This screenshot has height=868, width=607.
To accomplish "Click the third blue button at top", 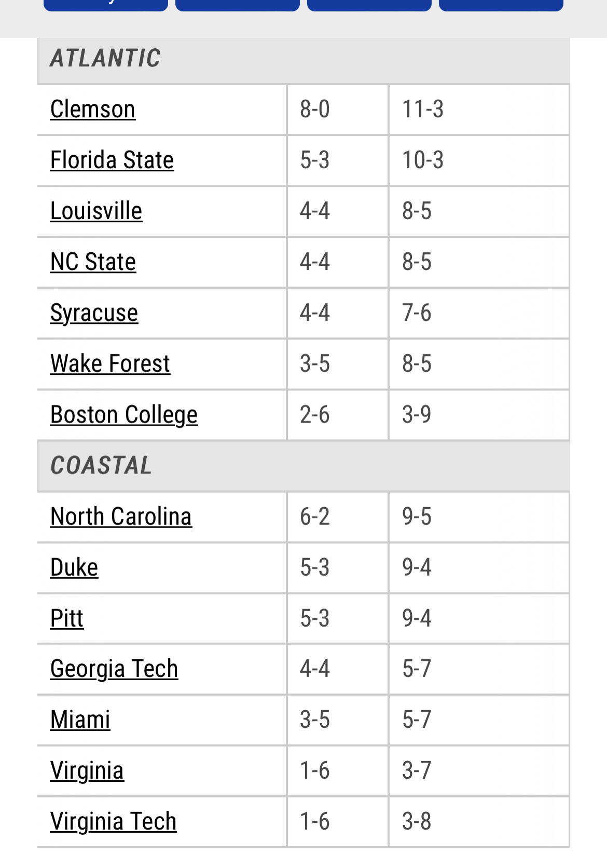I will point(369,5).
